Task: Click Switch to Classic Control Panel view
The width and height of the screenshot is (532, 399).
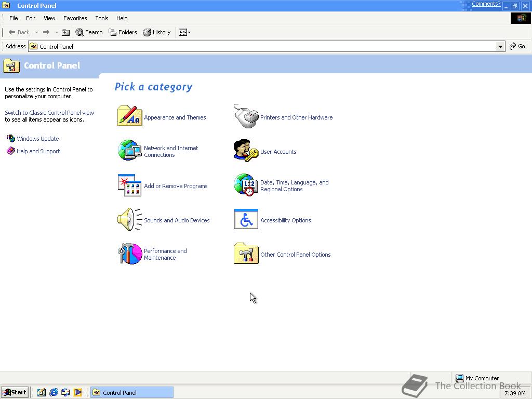Action: [49, 113]
